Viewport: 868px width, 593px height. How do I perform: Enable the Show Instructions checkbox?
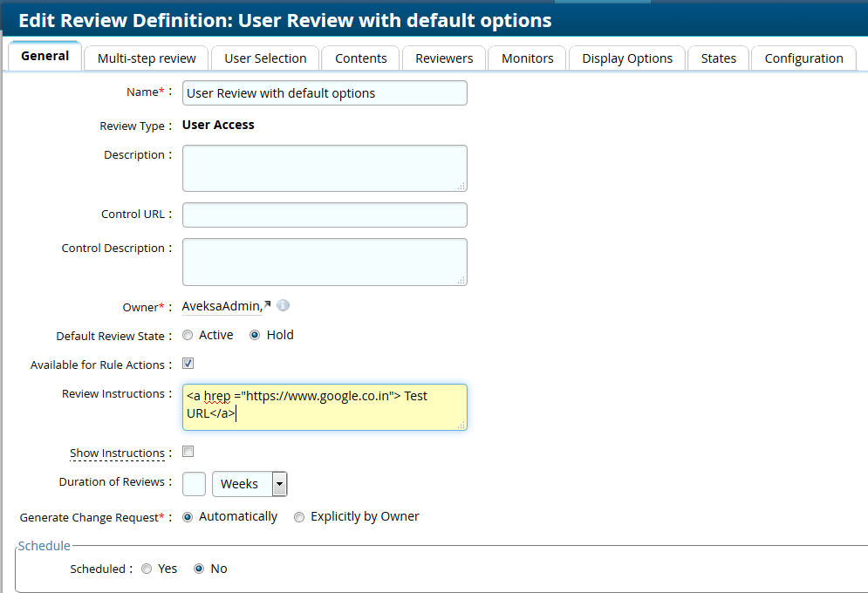tap(188, 451)
